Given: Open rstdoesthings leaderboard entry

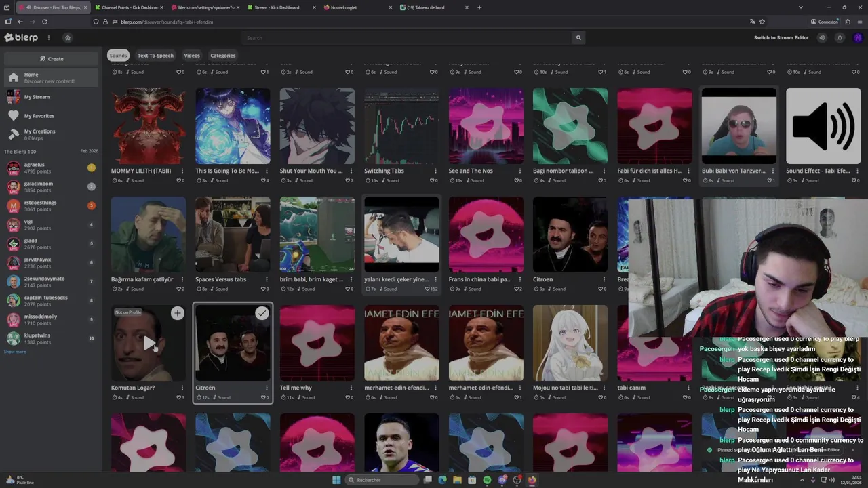Looking at the screenshot, I should coord(52,206).
